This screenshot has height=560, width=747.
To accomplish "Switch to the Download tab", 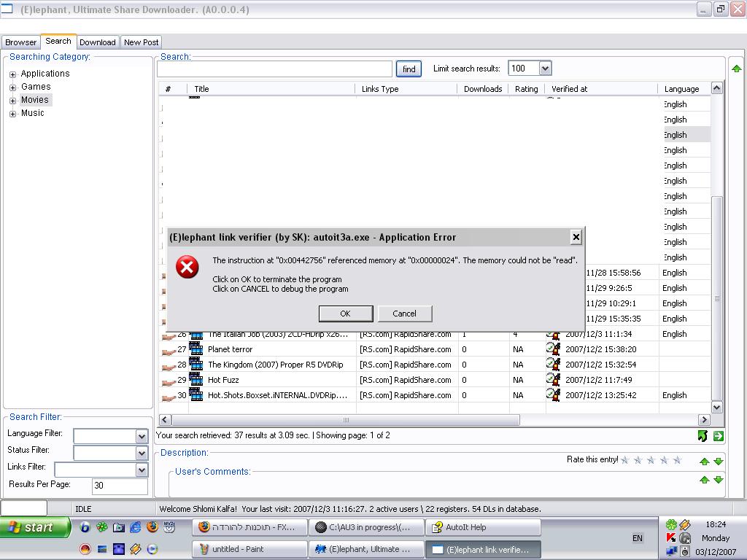I will click(x=97, y=42).
